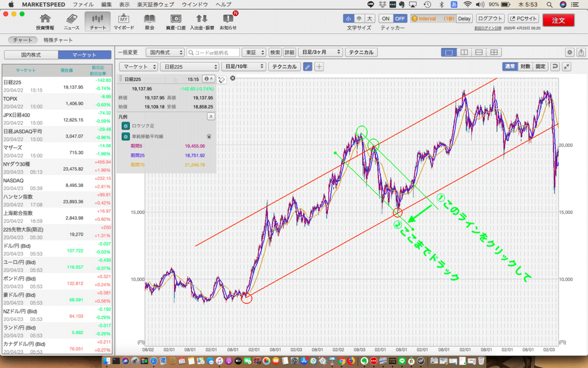Screen dimensions: 588x368
Task: Add a chart with plus icon
Action: point(319,67)
